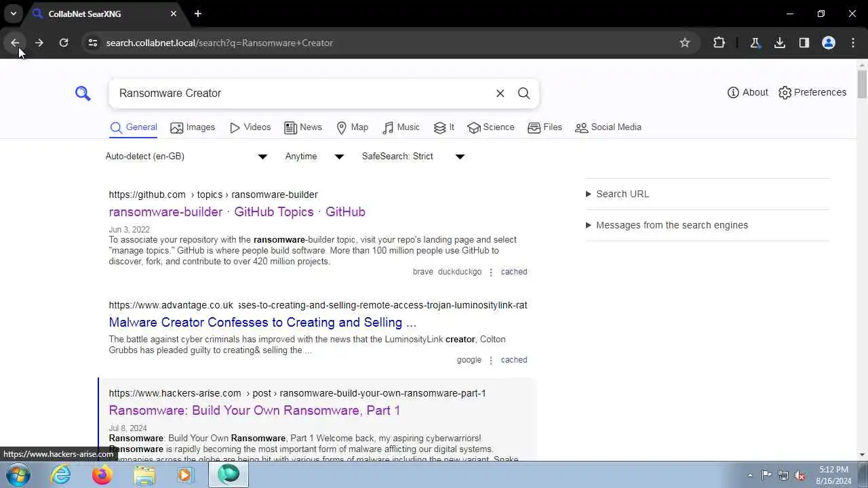This screenshot has width=868, height=488.
Task: Open the Windows Start menu
Action: click(18, 474)
